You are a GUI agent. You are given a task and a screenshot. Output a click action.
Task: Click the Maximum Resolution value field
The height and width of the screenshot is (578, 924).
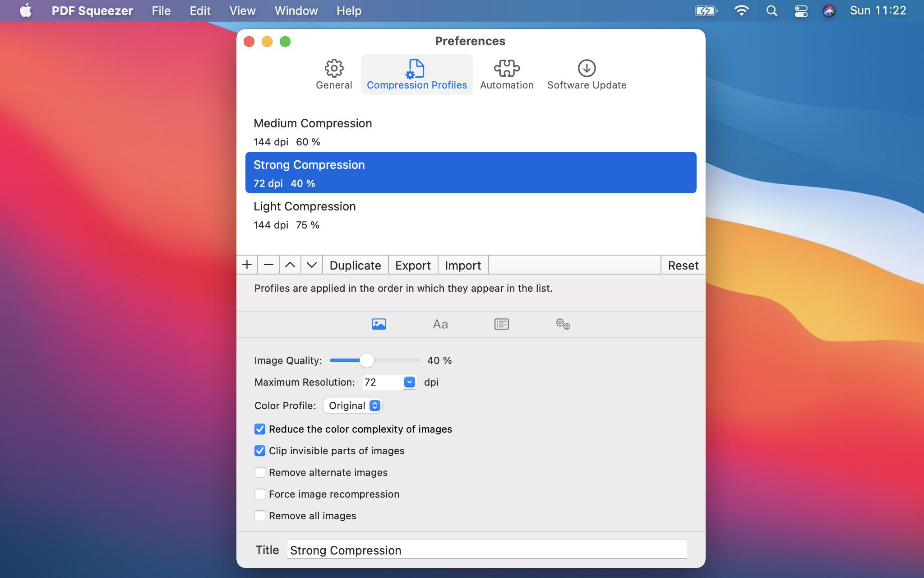point(383,382)
